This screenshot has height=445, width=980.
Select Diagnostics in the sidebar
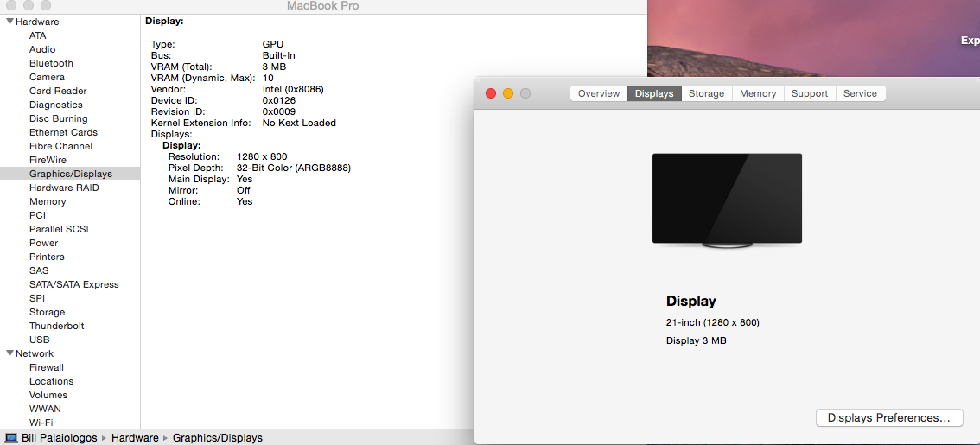click(55, 105)
